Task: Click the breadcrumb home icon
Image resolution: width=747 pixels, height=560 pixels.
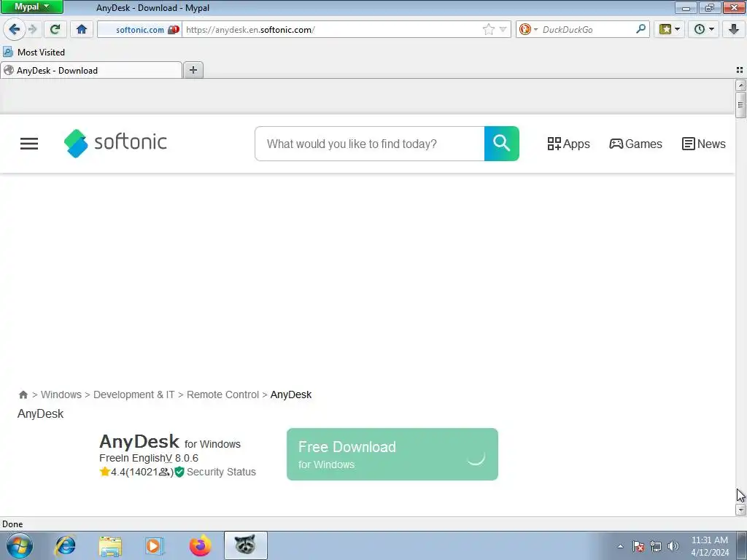Action: (23, 394)
